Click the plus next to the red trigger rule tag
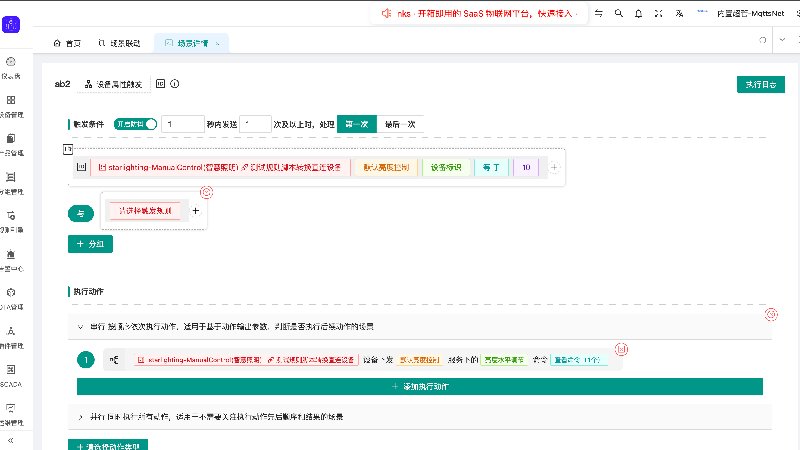The height and width of the screenshot is (450, 800). point(195,211)
